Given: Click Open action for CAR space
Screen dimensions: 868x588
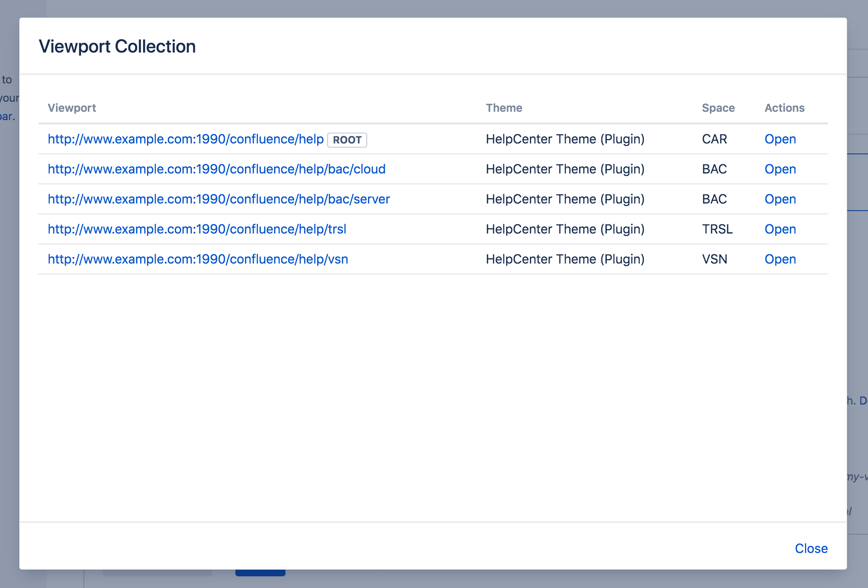Looking at the screenshot, I should pyautogui.click(x=780, y=139).
